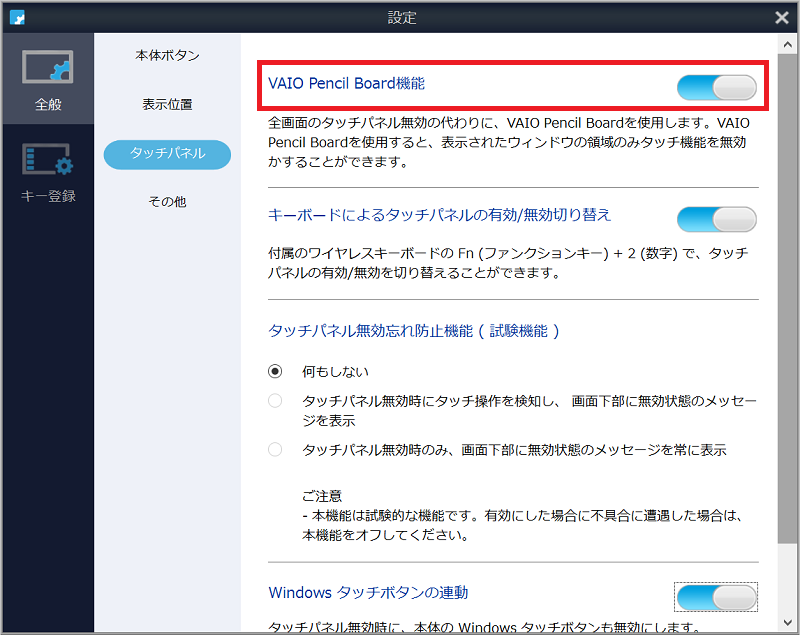The height and width of the screenshot is (635, 800).
Task: Click the app icon in the title bar
Action: tap(17, 17)
